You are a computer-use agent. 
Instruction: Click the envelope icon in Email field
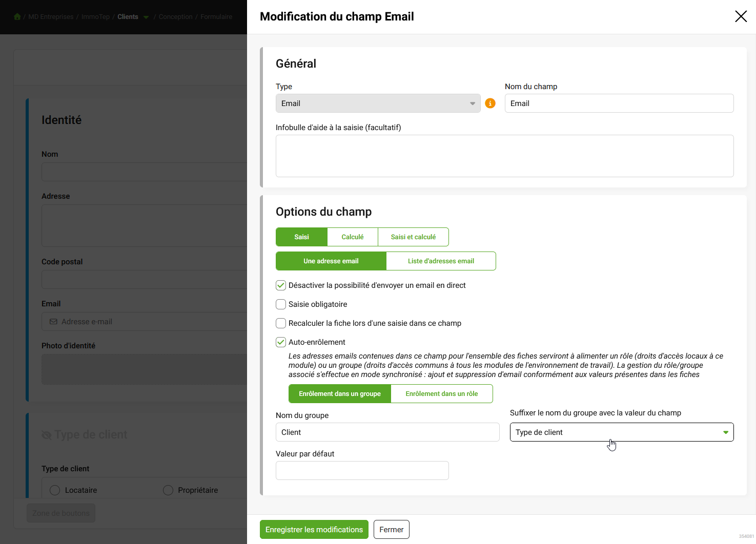(53, 322)
